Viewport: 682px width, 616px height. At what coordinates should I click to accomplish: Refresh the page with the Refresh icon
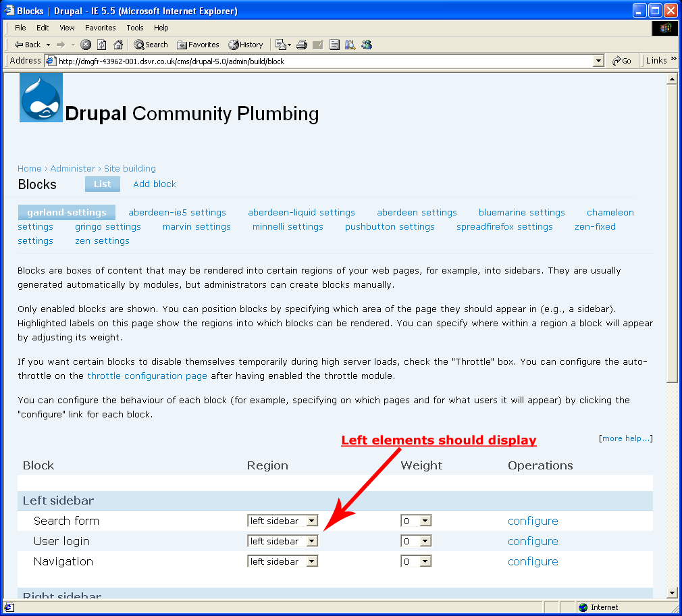tap(101, 45)
